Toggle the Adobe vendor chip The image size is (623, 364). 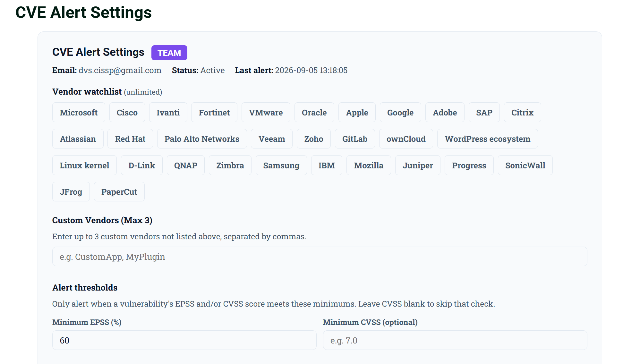tap(445, 113)
